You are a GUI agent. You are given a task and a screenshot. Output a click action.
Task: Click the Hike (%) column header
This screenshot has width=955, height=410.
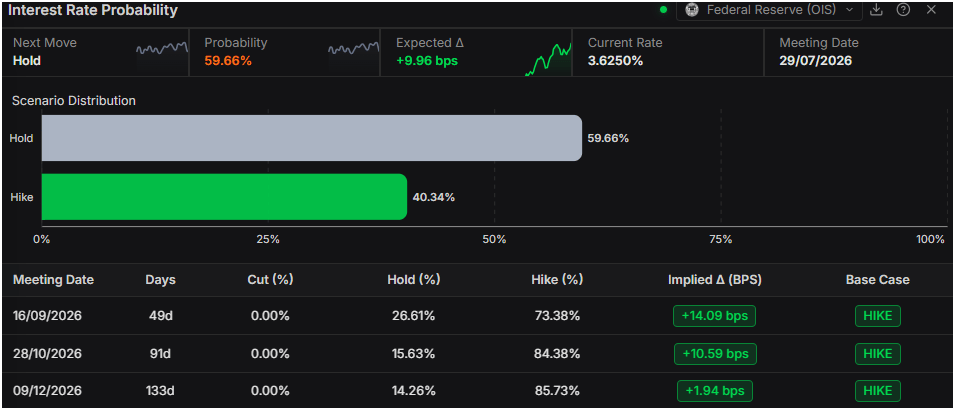pos(557,280)
